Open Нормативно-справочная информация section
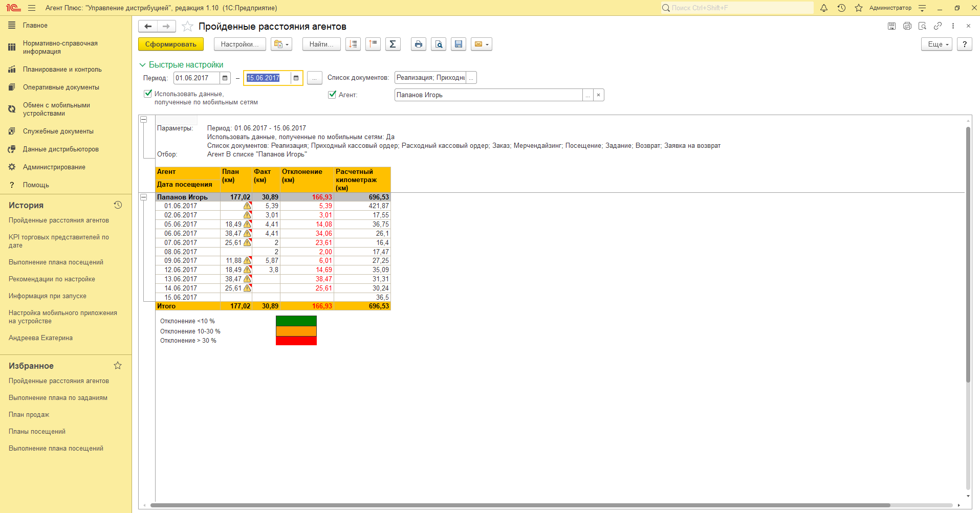Screen dimensions: 980x513 [x=66, y=48]
